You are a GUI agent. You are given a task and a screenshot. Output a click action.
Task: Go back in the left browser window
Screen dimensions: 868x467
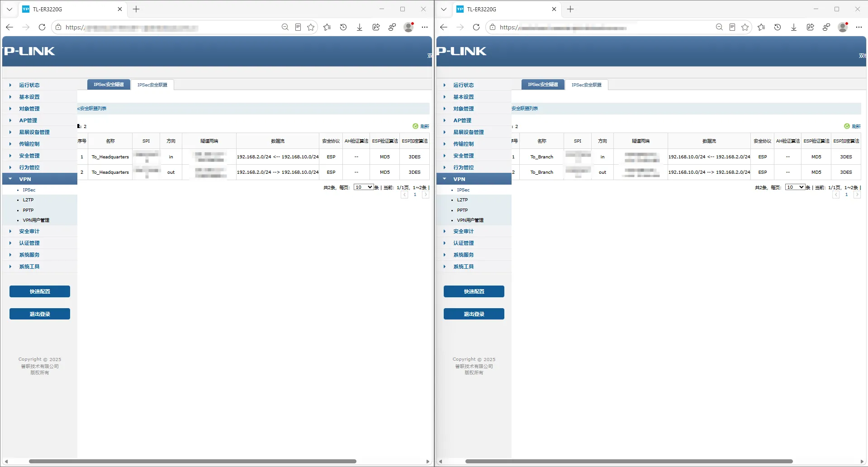(9, 27)
